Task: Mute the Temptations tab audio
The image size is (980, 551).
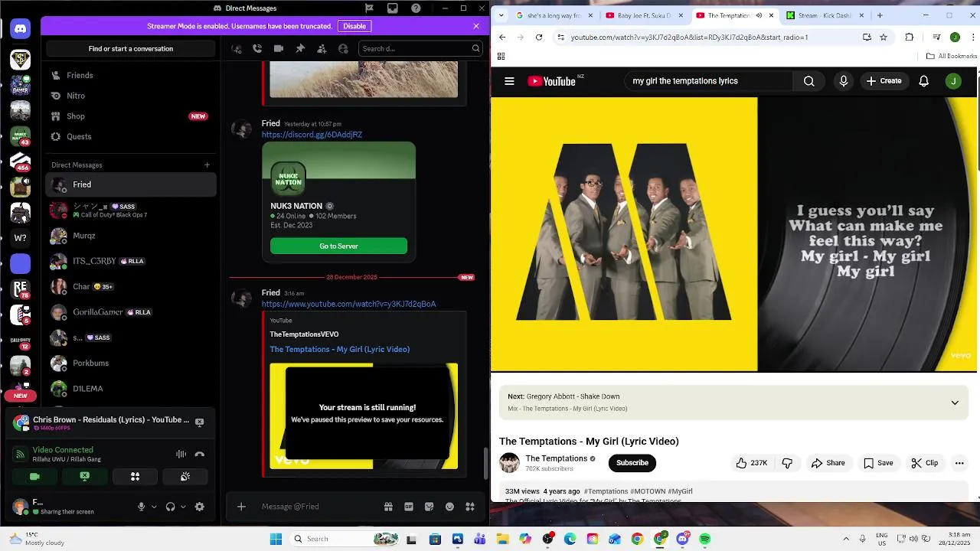Action: pos(759,15)
